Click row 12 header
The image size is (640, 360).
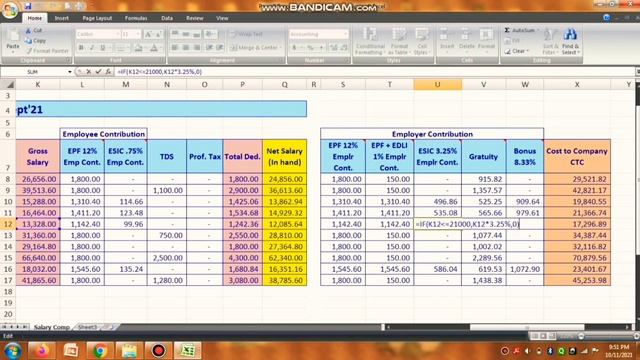pyautogui.click(x=8, y=224)
